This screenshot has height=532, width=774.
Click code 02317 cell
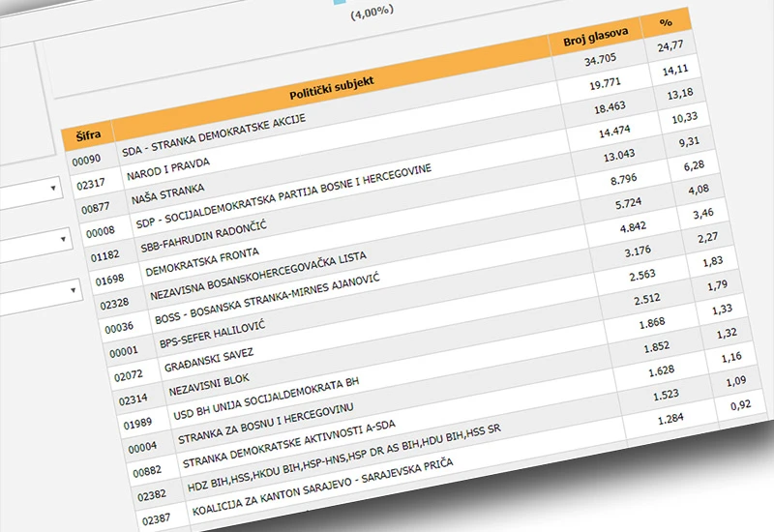(x=91, y=184)
